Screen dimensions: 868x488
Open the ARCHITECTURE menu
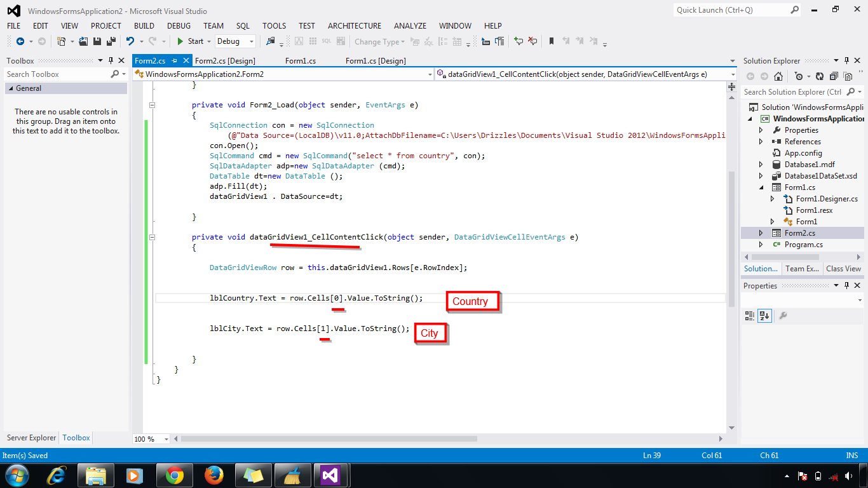[355, 26]
